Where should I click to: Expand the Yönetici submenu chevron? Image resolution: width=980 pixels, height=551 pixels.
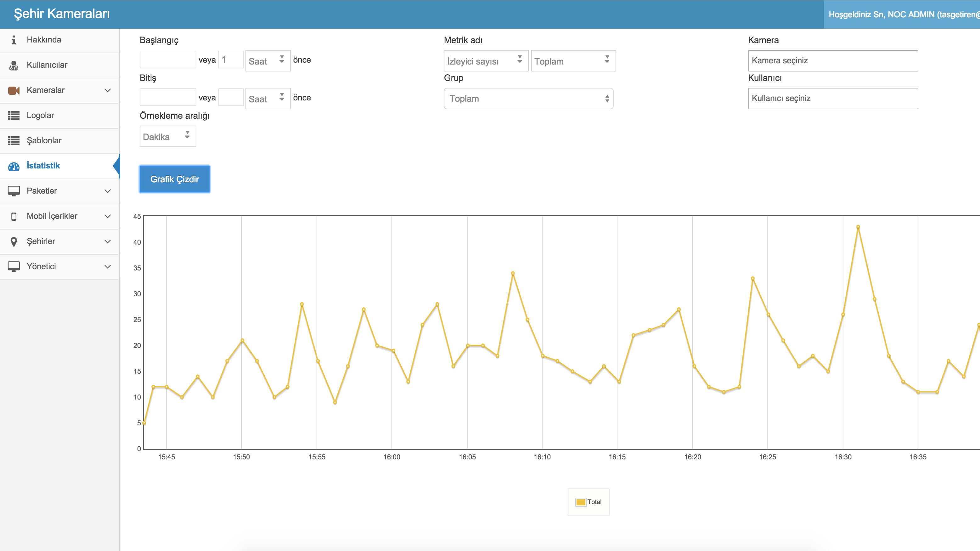[108, 267]
